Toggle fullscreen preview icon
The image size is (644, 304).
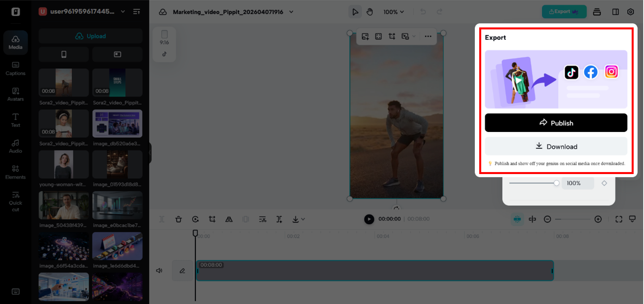[619, 219]
